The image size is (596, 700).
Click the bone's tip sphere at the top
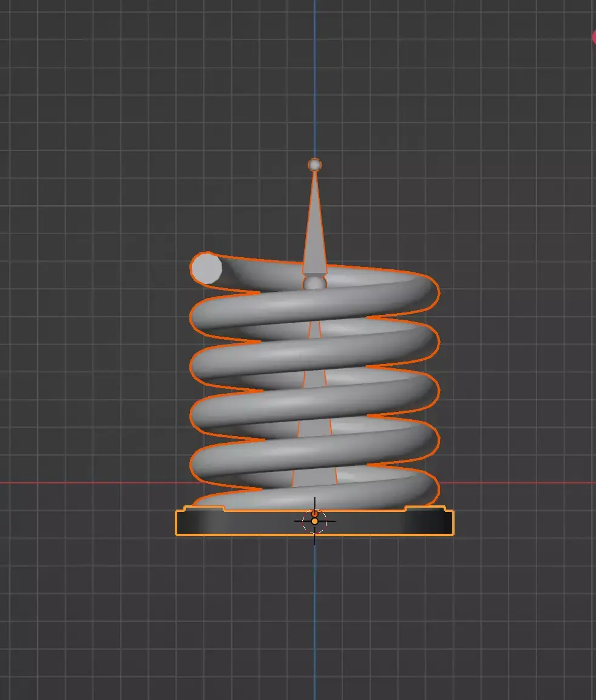tap(314, 165)
